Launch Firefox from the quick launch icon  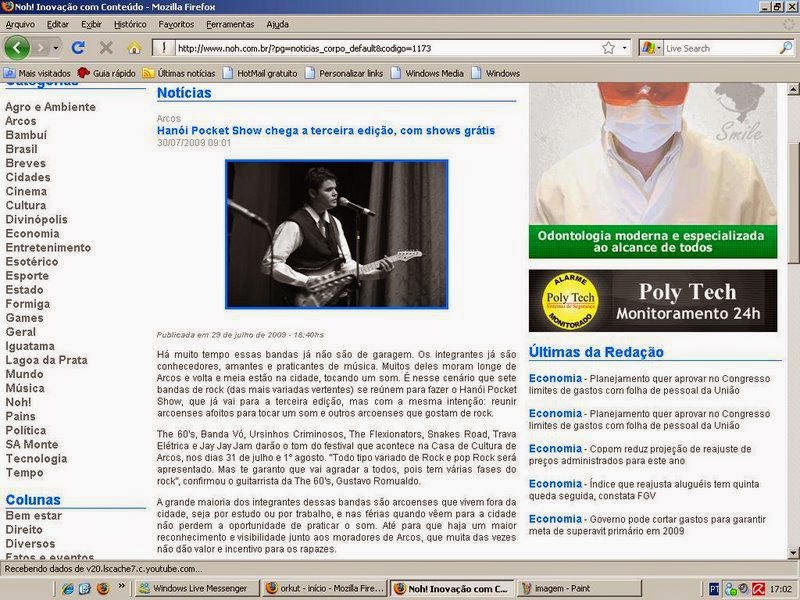pos(103,589)
